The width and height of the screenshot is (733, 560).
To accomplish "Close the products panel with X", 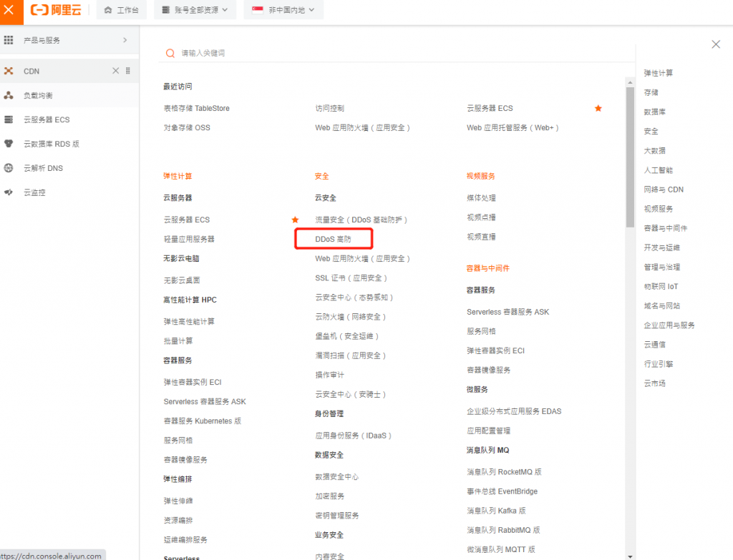I will [716, 44].
